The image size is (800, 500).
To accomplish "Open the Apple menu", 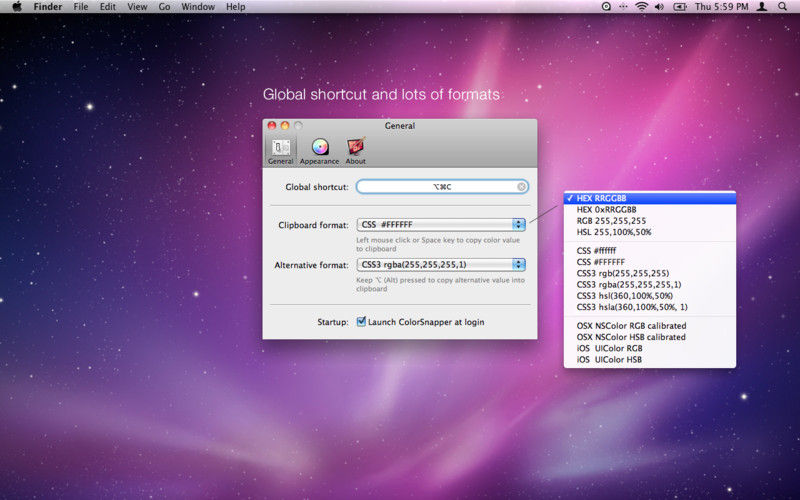I will pos(17,7).
